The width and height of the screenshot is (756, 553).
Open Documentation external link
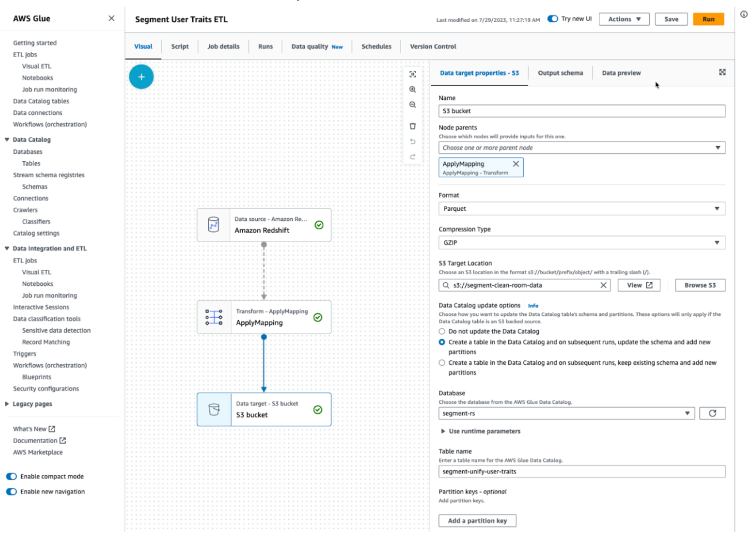click(x=39, y=441)
